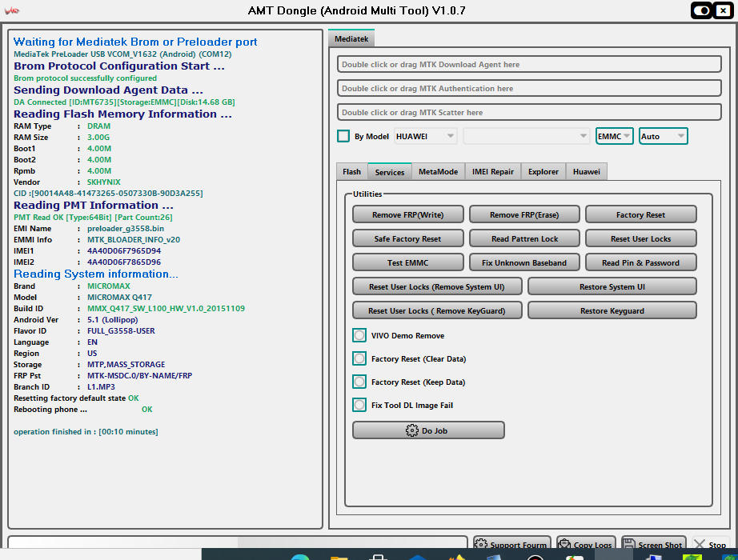Click the Copy Logs clipboard icon
738x560 pixels.
click(564, 545)
